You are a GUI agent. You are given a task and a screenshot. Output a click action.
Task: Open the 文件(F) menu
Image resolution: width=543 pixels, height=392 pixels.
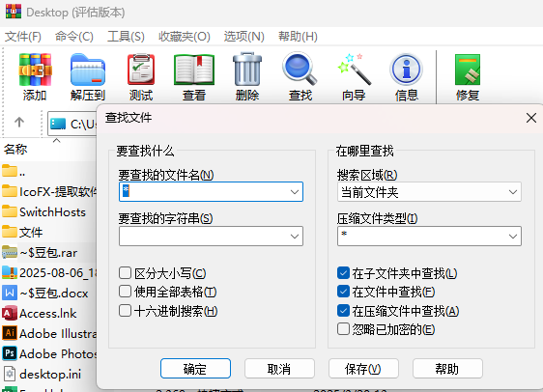tap(23, 37)
